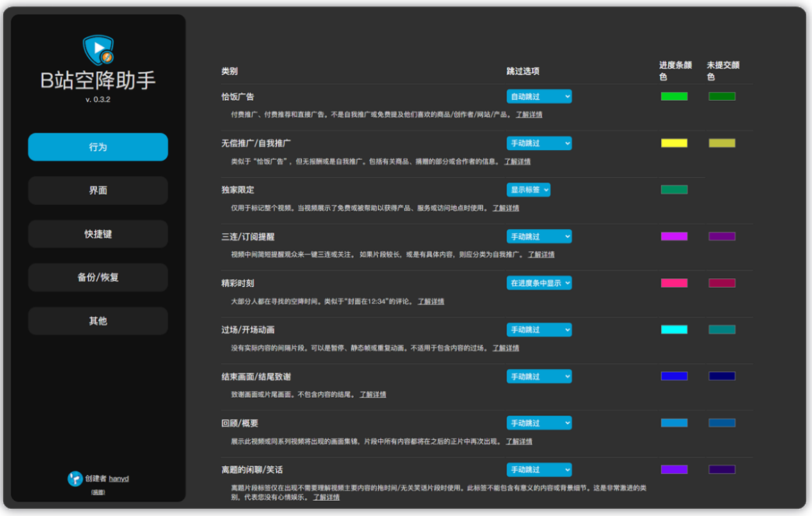The width and height of the screenshot is (812, 516).
Task: Click 了解详情 link under 无偿推广/自我推广
Action: click(517, 161)
